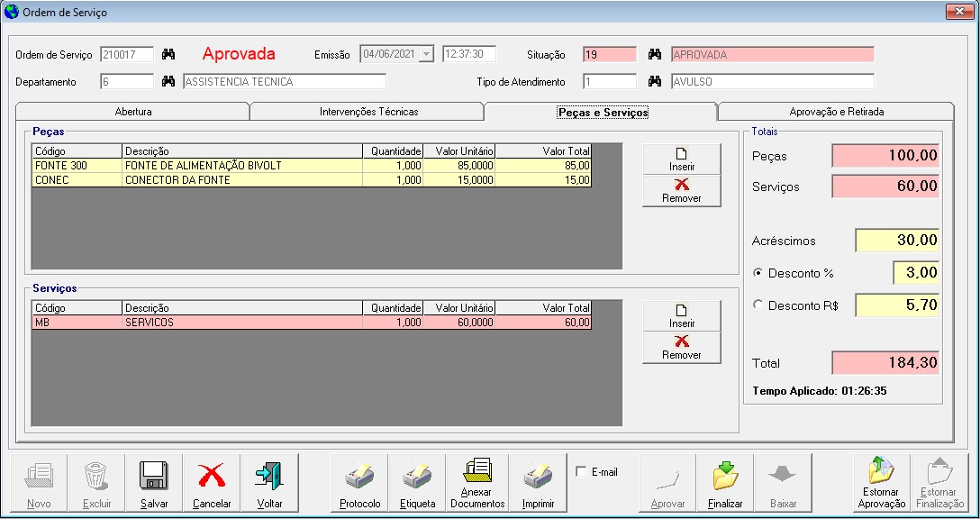Print an Etiqueta label

tap(417, 475)
